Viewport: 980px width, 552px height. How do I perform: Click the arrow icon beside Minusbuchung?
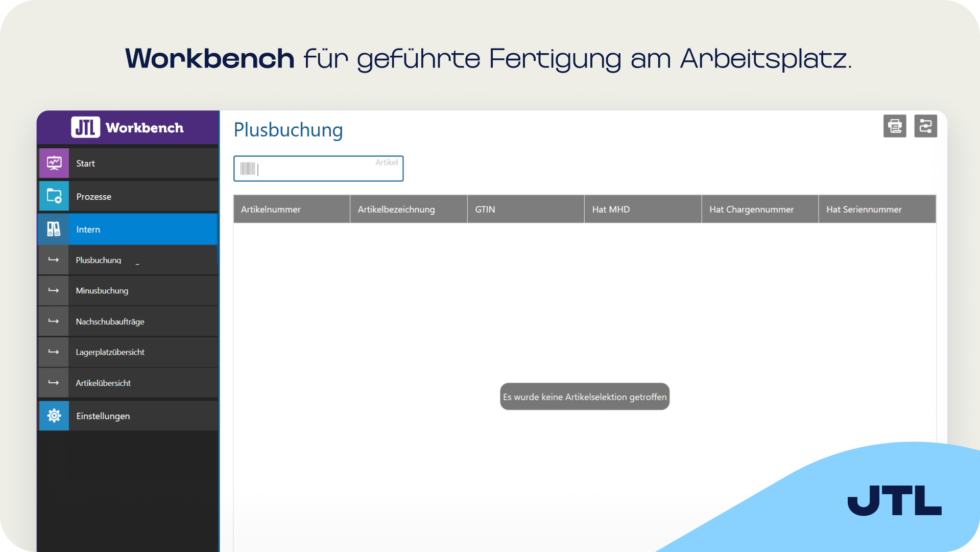tap(54, 290)
